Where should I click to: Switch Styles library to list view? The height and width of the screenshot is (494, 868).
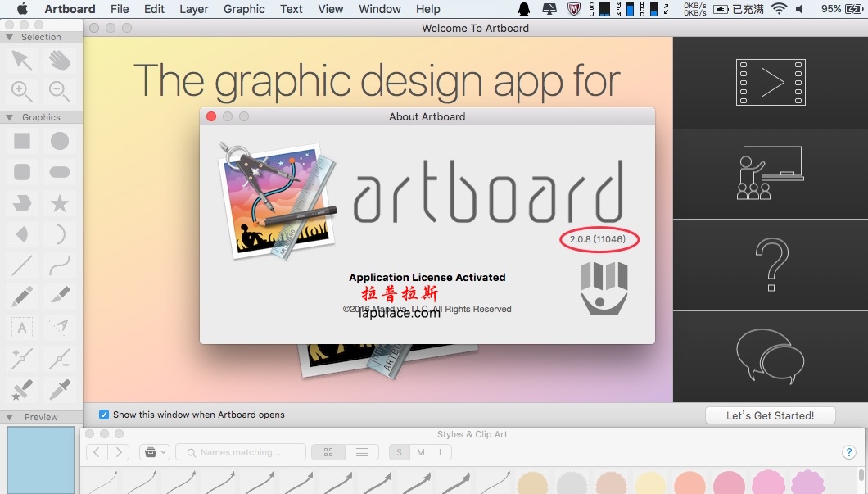tap(362, 452)
